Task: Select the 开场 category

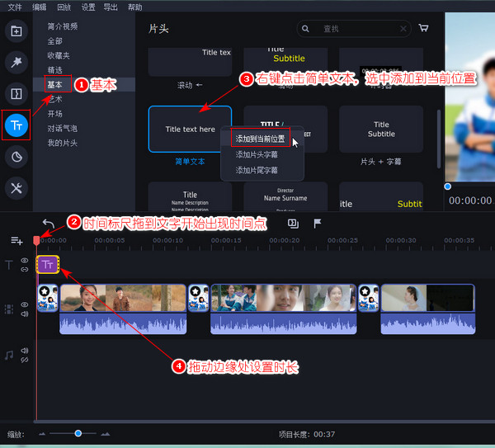Action: (55, 114)
